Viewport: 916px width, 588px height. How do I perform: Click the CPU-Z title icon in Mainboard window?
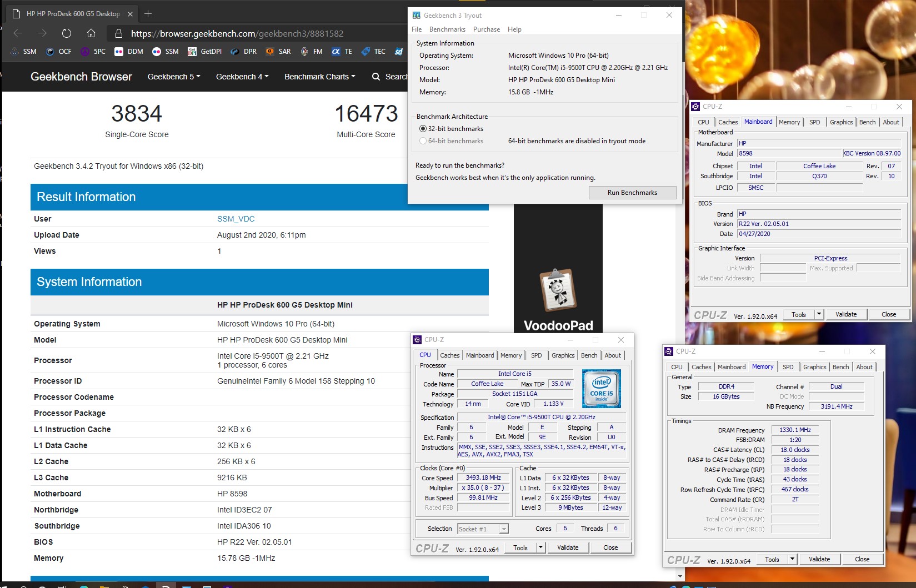pos(695,107)
